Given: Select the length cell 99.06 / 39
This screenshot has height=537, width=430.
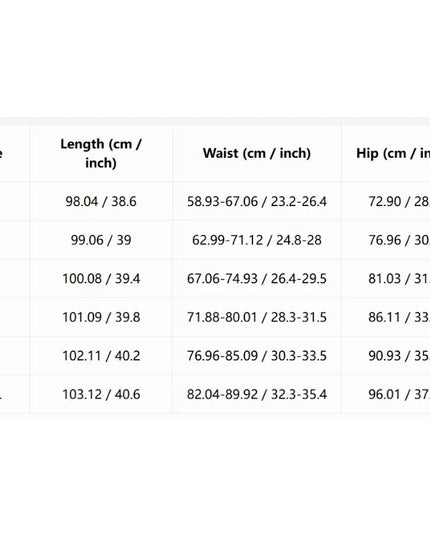Looking at the screenshot, I should click(x=101, y=240).
